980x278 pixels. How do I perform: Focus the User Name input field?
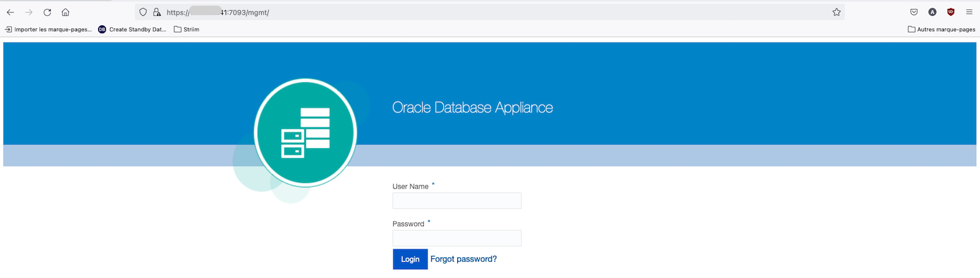pyautogui.click(x=456, y=201)
